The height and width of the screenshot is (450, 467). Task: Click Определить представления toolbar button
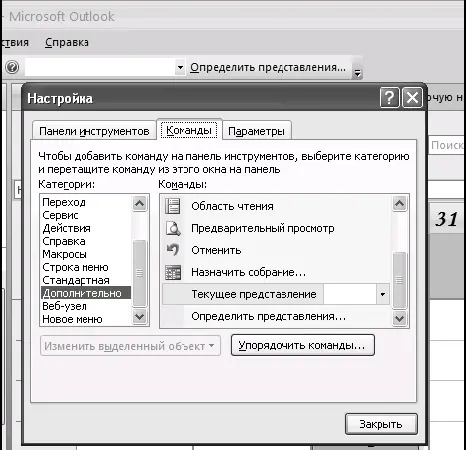point(268,67)
